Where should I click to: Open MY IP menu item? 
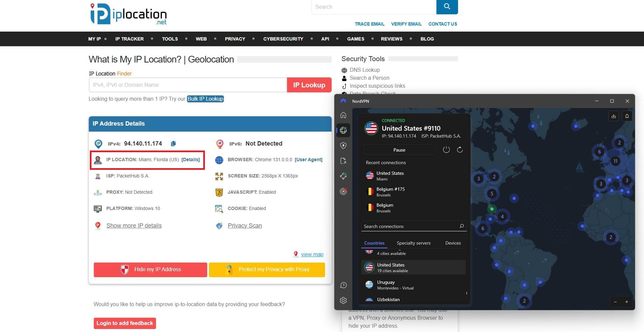tap(94, 39)
